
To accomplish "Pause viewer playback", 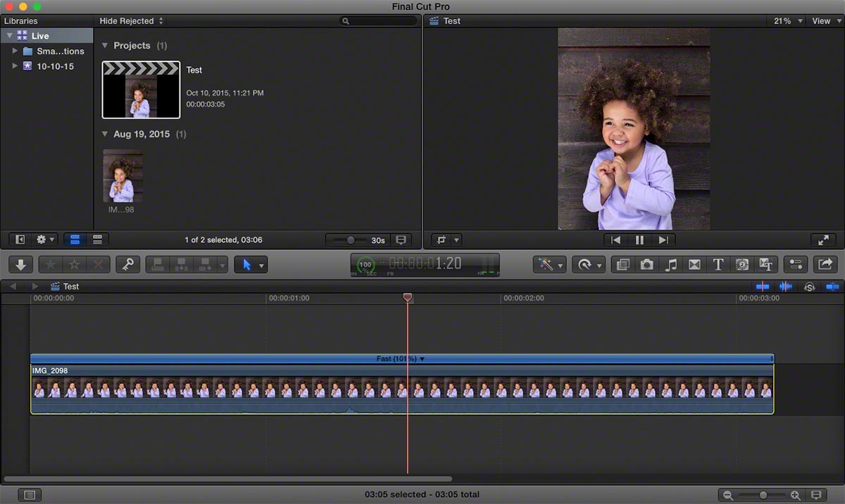I will tap(639, 240).
